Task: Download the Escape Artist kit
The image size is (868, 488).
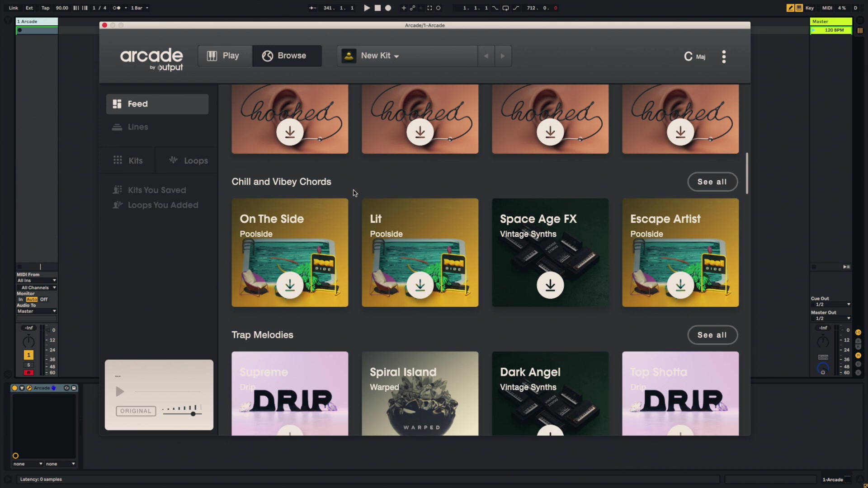Action: [x=680, y=285]
